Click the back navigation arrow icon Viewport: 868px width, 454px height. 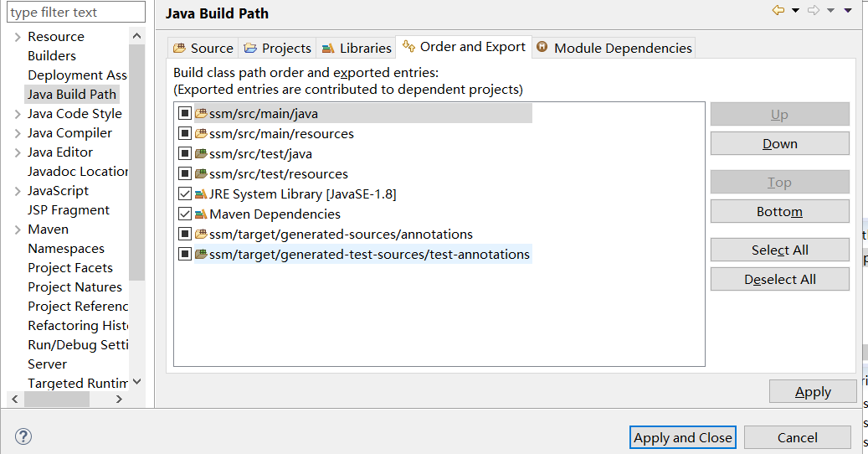click(778, 10)
